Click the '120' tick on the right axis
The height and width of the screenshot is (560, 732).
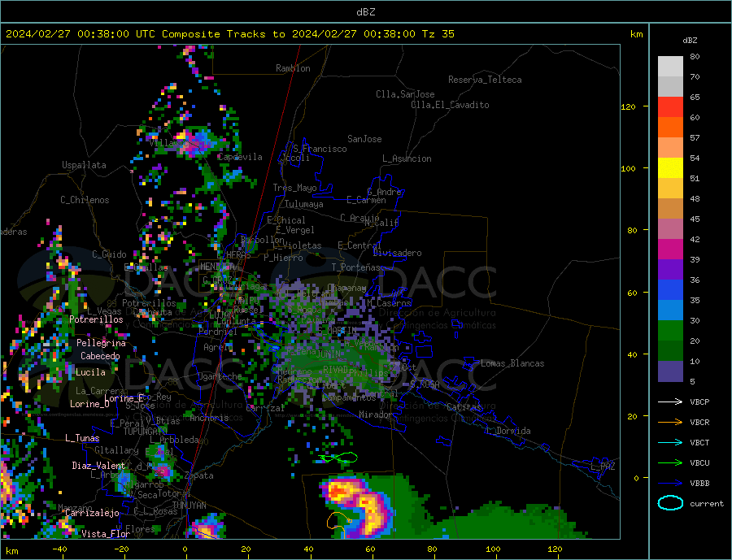pos(629,106)
